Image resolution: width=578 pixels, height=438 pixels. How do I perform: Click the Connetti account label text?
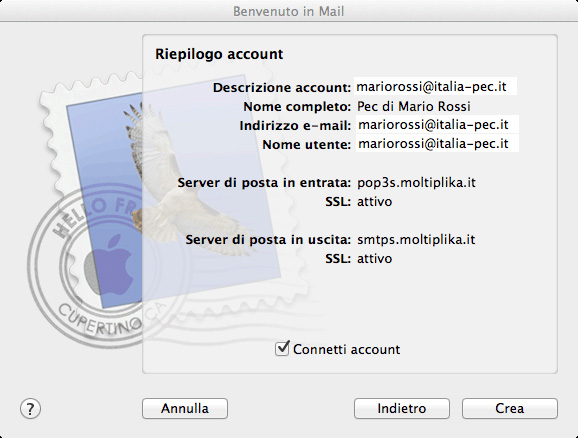pyautogui.click(x=347, y=349)
